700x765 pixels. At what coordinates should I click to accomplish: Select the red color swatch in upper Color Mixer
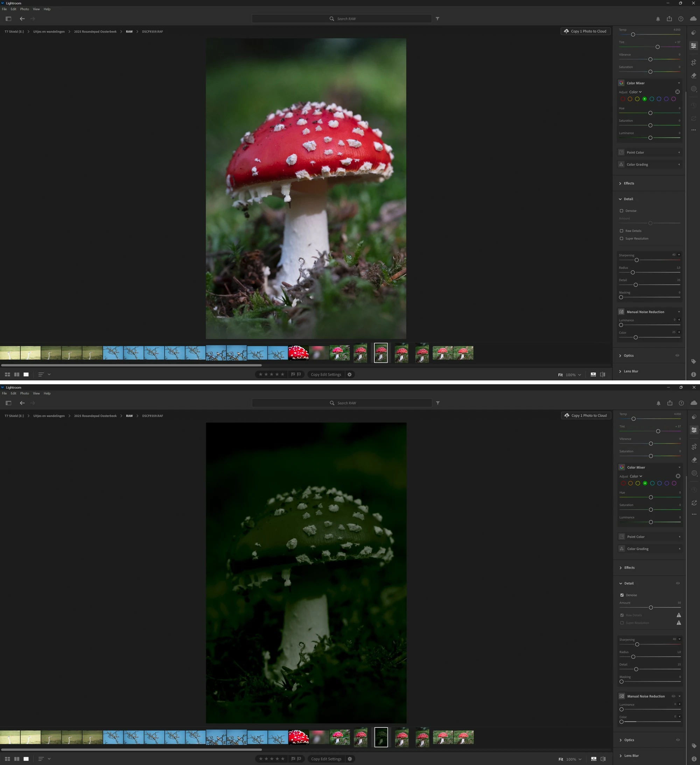[x=623, y=99]
